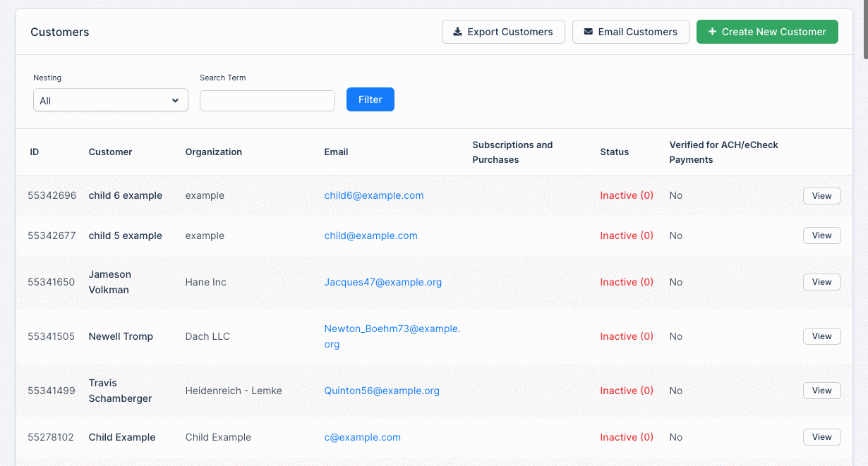The width and height of the screenshot is (868, 466).
Task: Click the Subscriptions and Purchases column header
Action: click(x=513, y=152)
